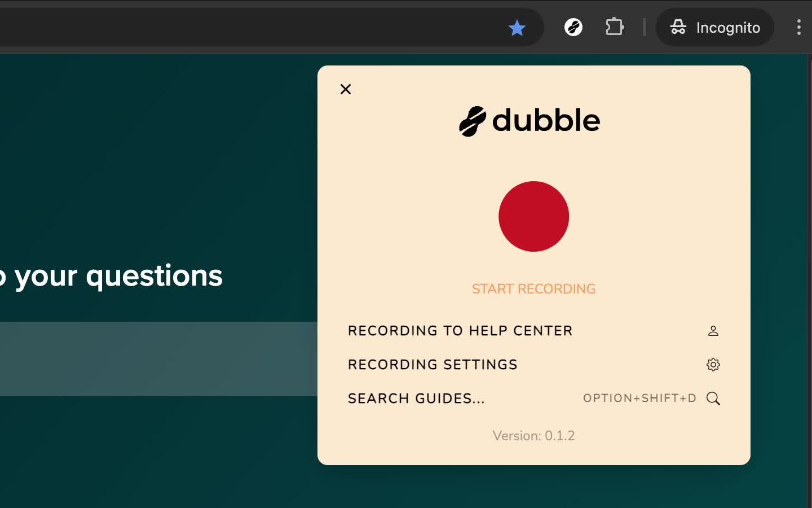
Task: Click the dubble extension toolbar icon
Action: 573,27
